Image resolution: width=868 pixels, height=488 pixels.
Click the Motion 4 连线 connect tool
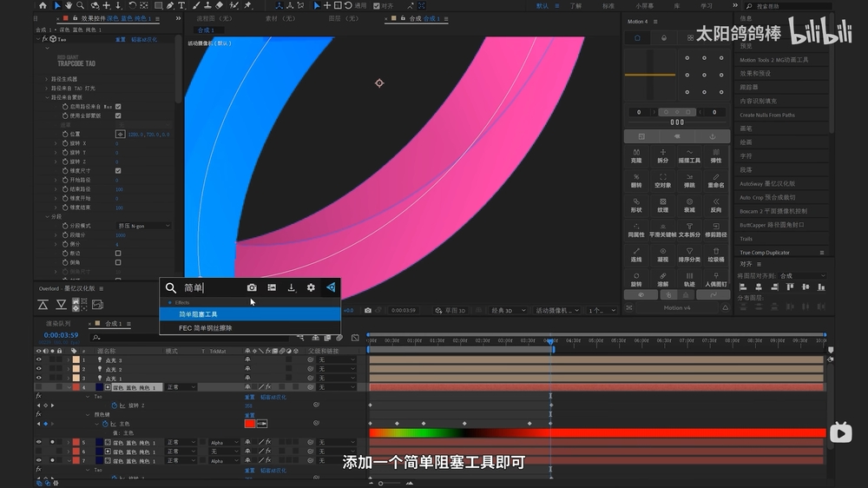(636, 254)
